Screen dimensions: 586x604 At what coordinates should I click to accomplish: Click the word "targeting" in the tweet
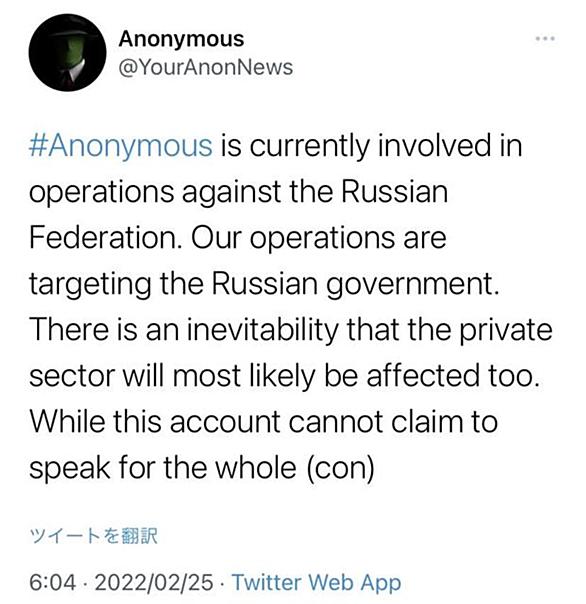91,284
